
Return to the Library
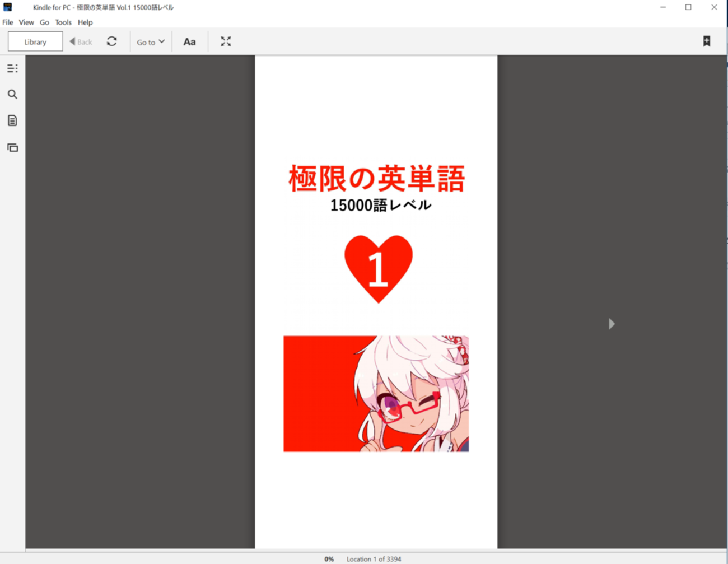[x=35, y=41]
